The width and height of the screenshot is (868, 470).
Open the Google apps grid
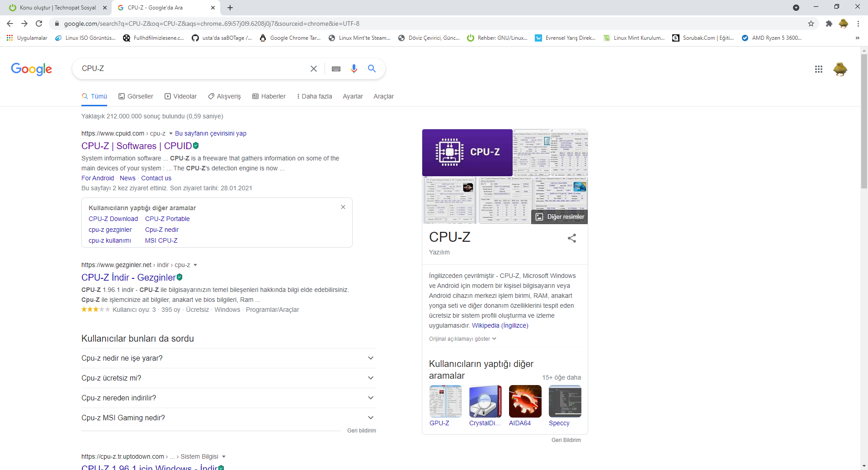818,69
